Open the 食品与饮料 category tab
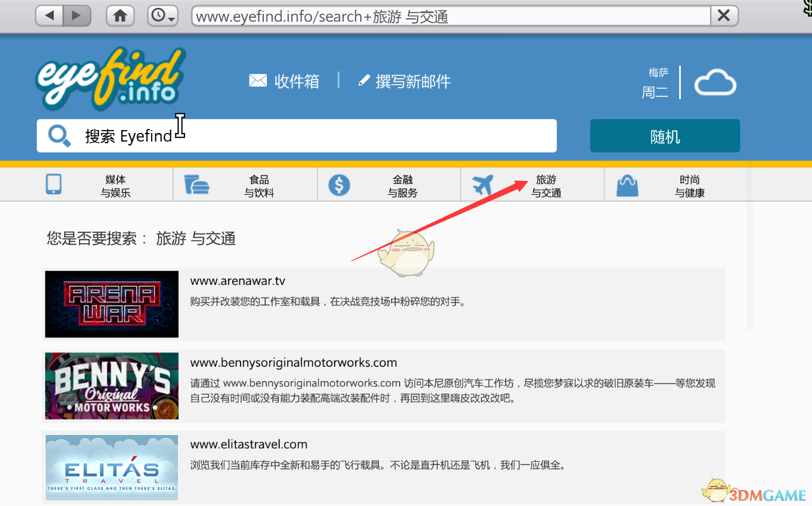 coord(245,185)
